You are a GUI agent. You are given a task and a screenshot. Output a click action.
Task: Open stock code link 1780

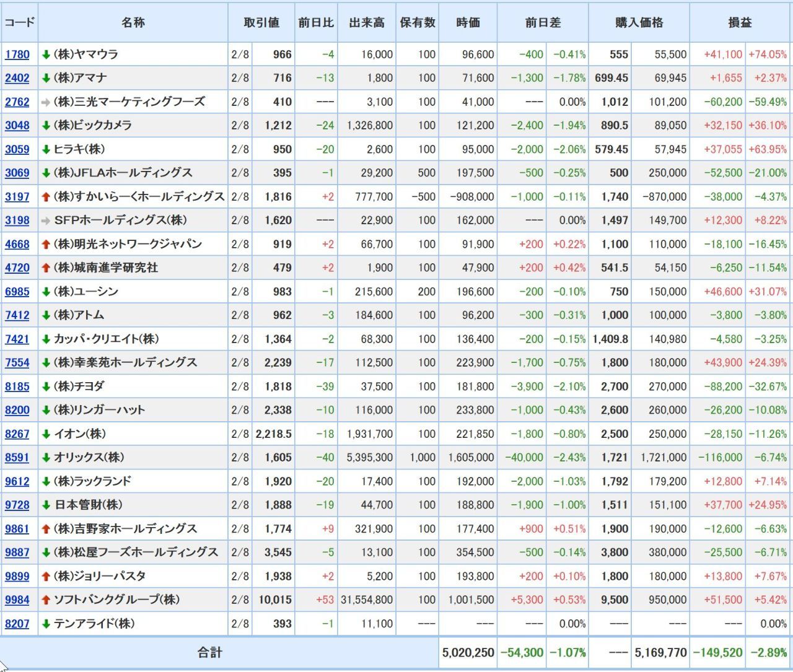pos(17,55)
